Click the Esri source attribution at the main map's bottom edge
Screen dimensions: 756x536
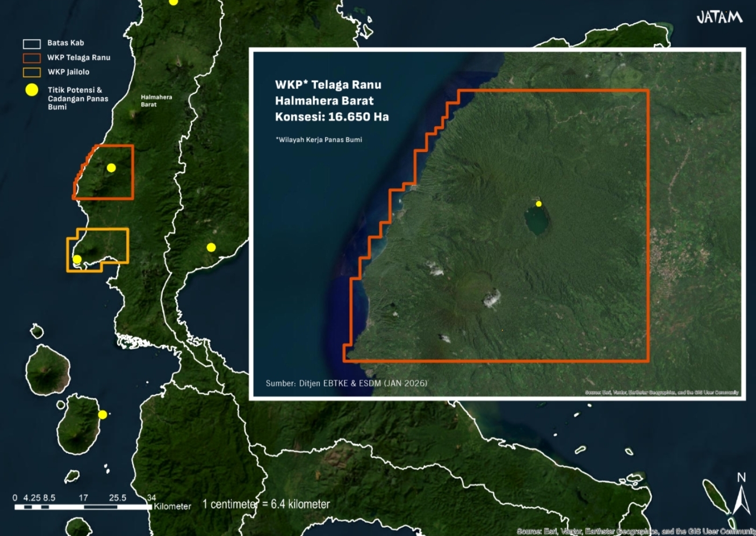pyautogui.click(x=635, y=531)
